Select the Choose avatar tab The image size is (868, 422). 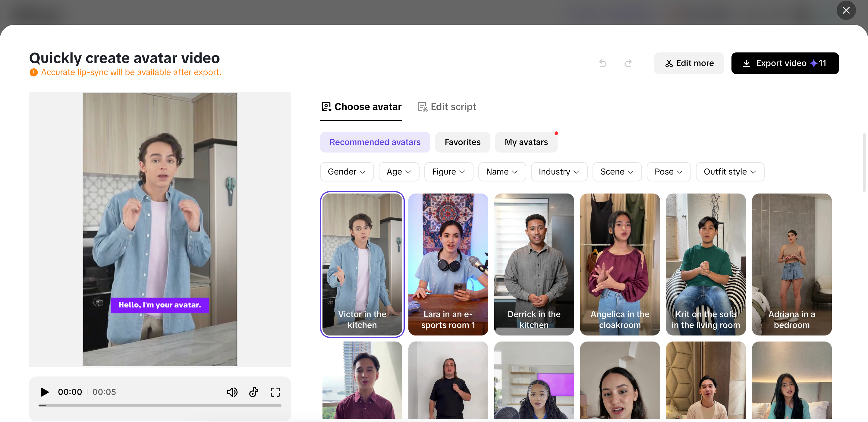(361, 106)
